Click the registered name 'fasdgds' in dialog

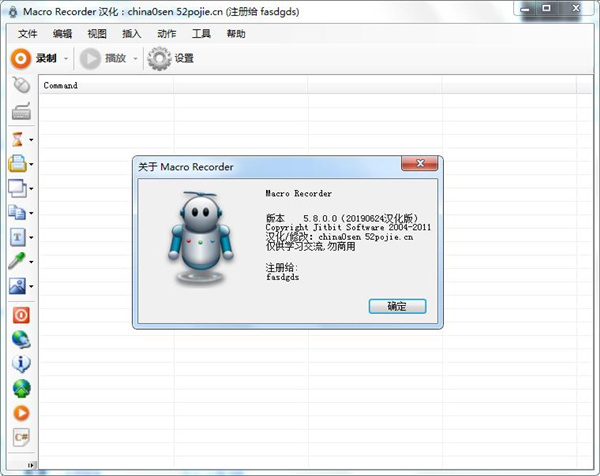[282, 277]
